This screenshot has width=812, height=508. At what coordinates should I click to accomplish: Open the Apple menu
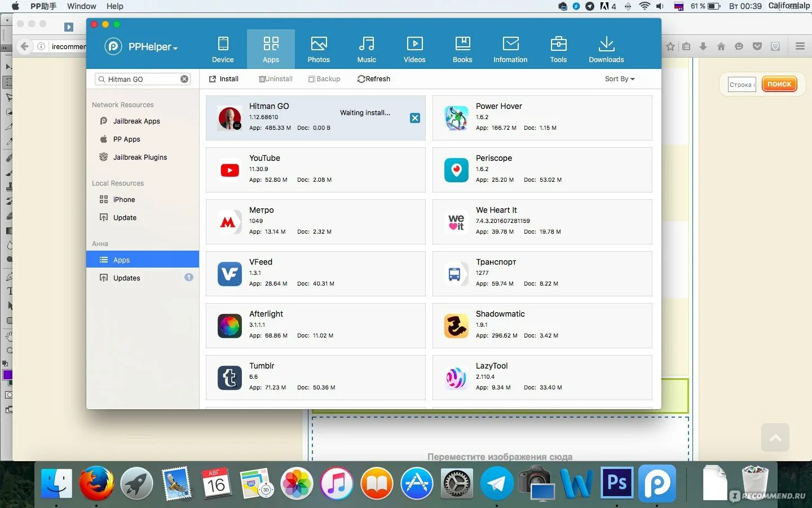[15, 6]
